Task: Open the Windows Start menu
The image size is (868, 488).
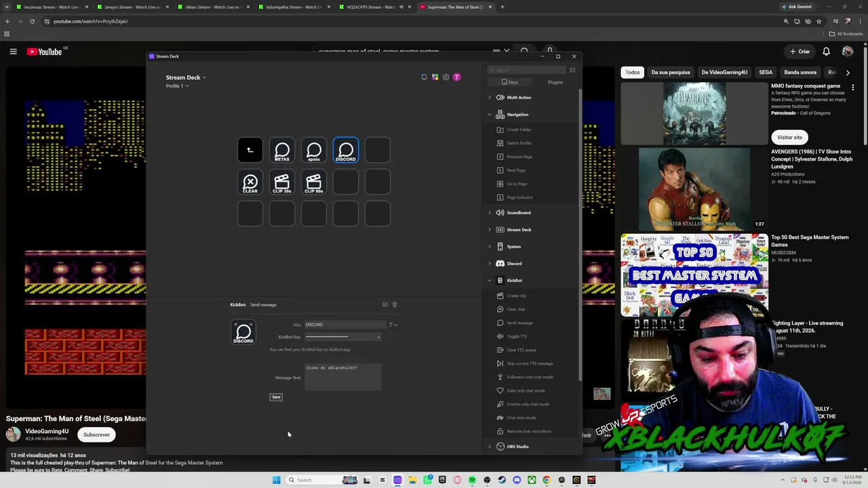Action: point(276,480)
